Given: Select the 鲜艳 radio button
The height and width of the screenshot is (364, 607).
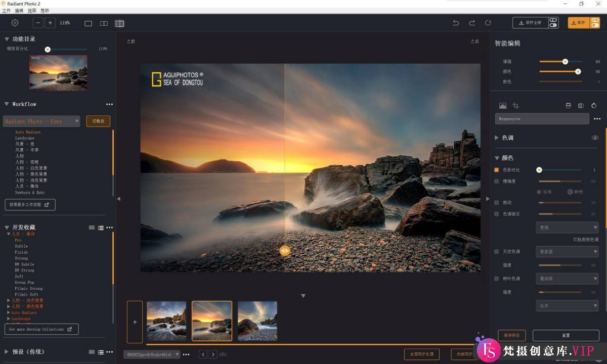Looking at the screenshot, I should (x=570, y=192).
